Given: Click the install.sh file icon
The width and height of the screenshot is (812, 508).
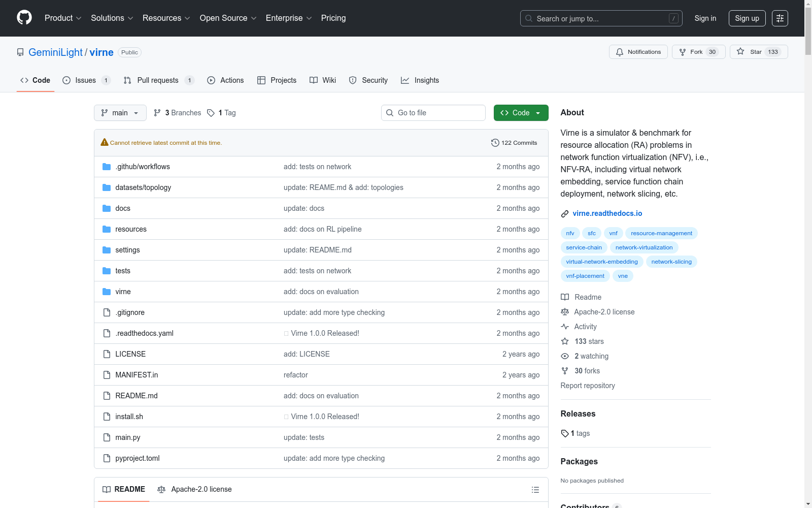Looking at the screenshot, I should click(107, 417).
